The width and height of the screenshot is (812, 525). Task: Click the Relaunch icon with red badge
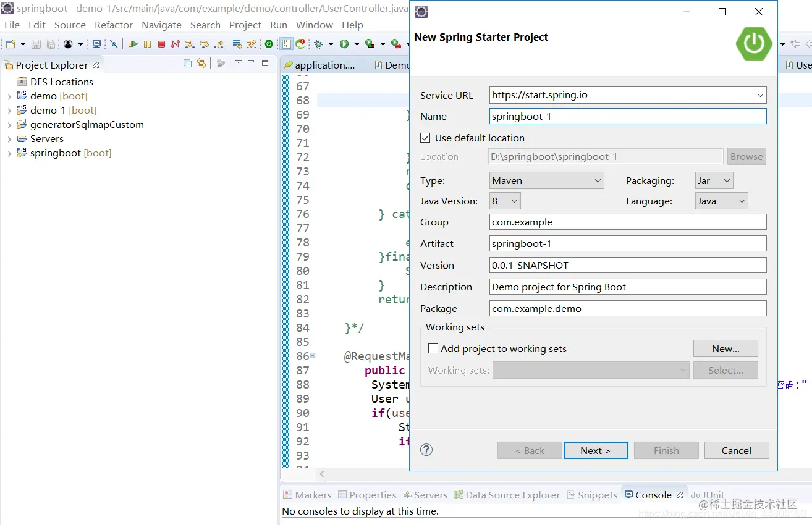tap(300, 44)
